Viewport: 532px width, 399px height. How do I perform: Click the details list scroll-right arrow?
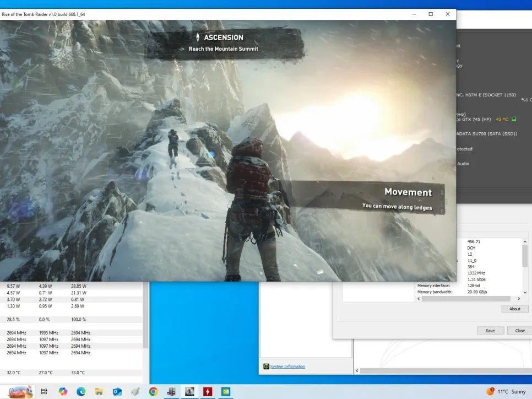point(519,299)
